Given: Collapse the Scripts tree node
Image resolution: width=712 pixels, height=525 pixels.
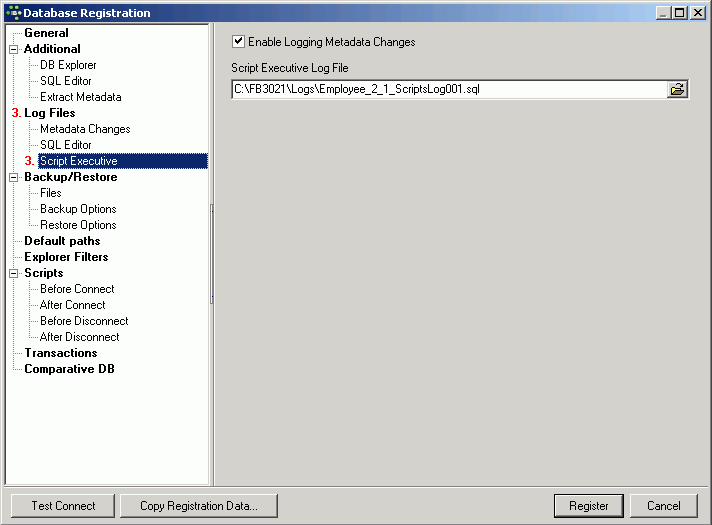Looking at the screenshot, I should (x=14, y=273).
